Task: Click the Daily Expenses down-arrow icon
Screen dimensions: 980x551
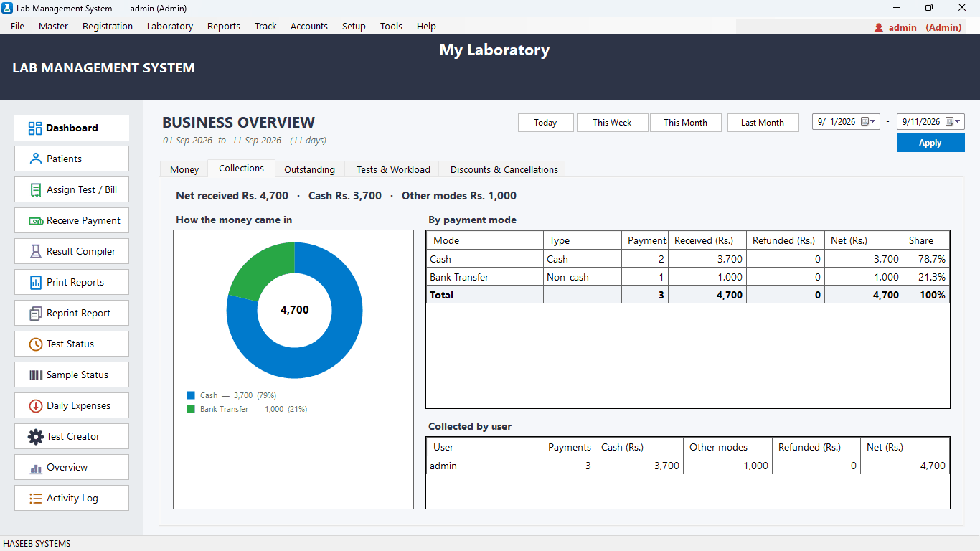Action: (x=35, y=405)
